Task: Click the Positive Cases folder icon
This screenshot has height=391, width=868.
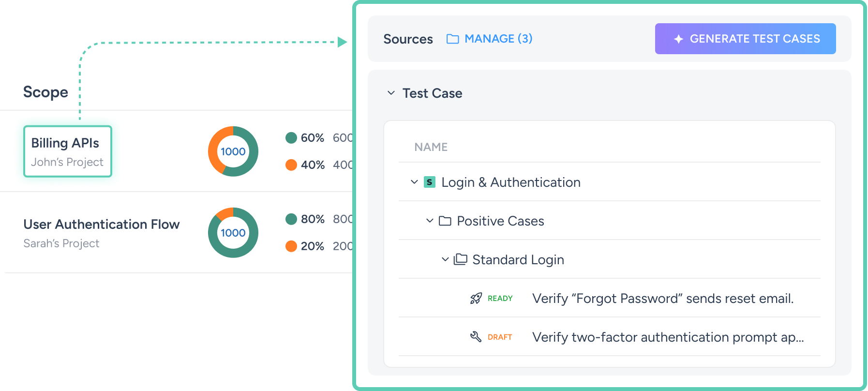Action: pos(445,221)
